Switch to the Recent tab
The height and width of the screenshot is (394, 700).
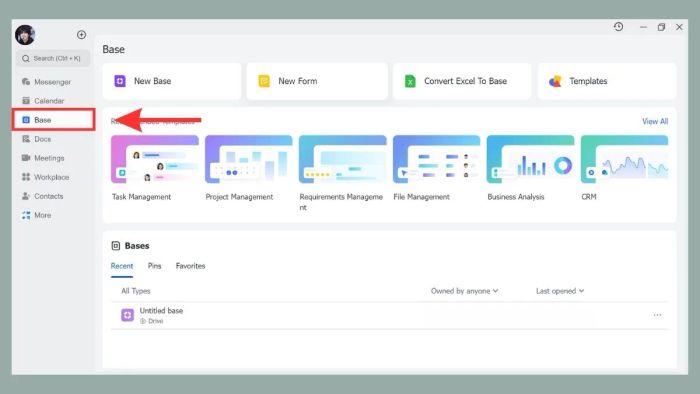(122, 266)
